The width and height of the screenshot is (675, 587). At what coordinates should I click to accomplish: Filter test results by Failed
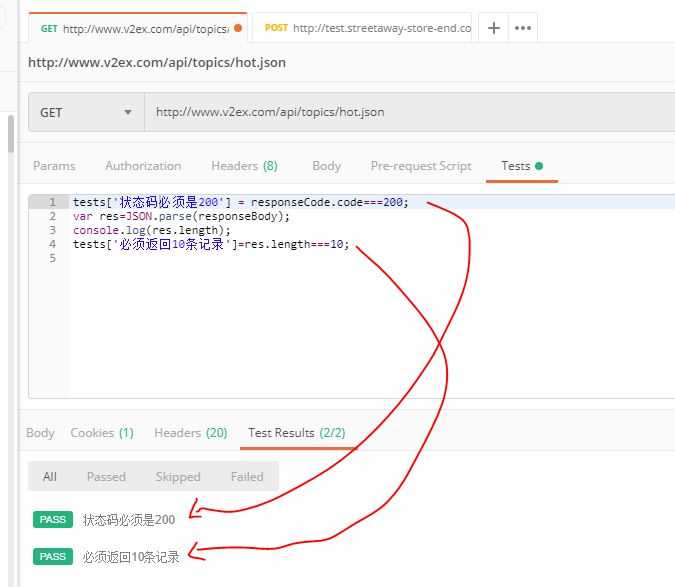click(x=247, y=477)
